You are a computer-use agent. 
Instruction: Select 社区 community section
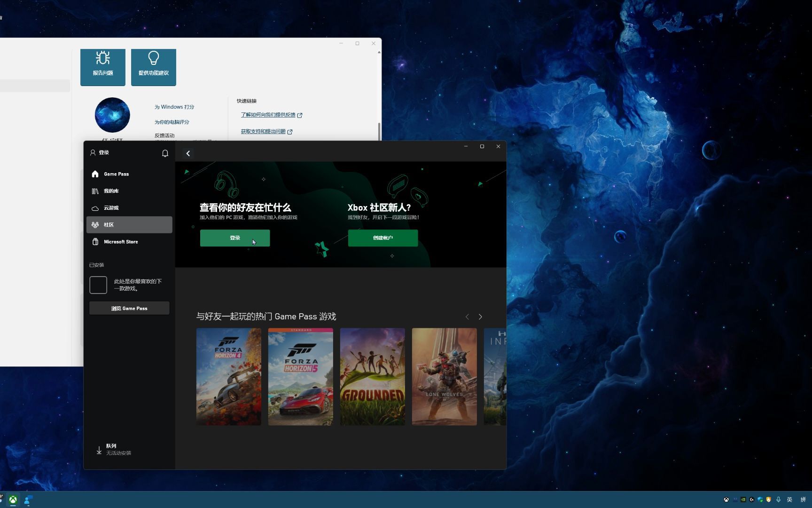pos(129,225)
